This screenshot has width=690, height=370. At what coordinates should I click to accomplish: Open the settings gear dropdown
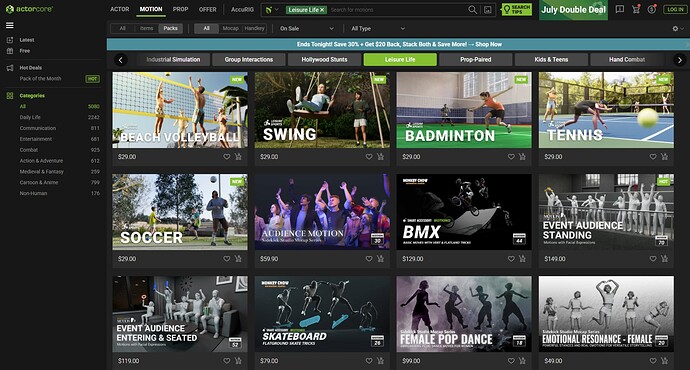pyautogui.click(x=678, y=29)
